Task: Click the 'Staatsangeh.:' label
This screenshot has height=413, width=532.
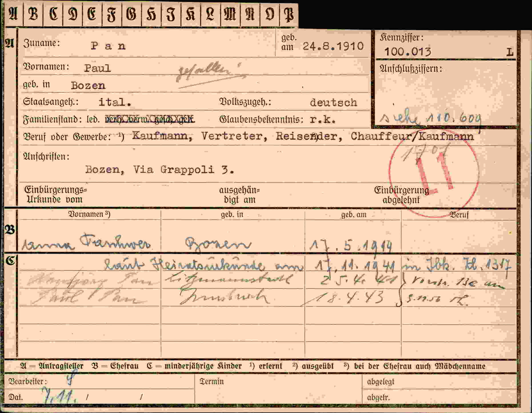Action: click(51, 102)
